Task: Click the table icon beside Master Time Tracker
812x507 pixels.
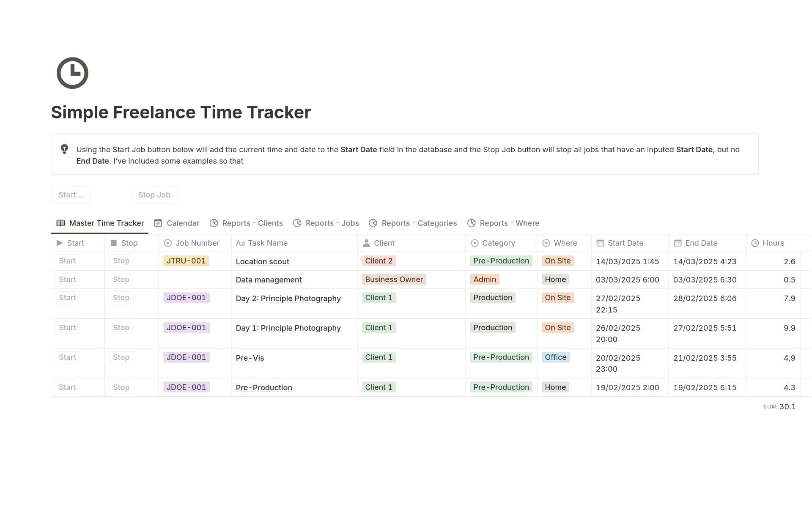Action: (x=60, y=223)
